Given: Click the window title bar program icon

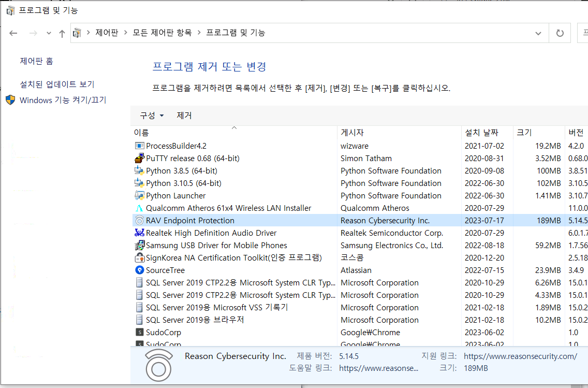Looking at the screenshot, I should [10, 10].
